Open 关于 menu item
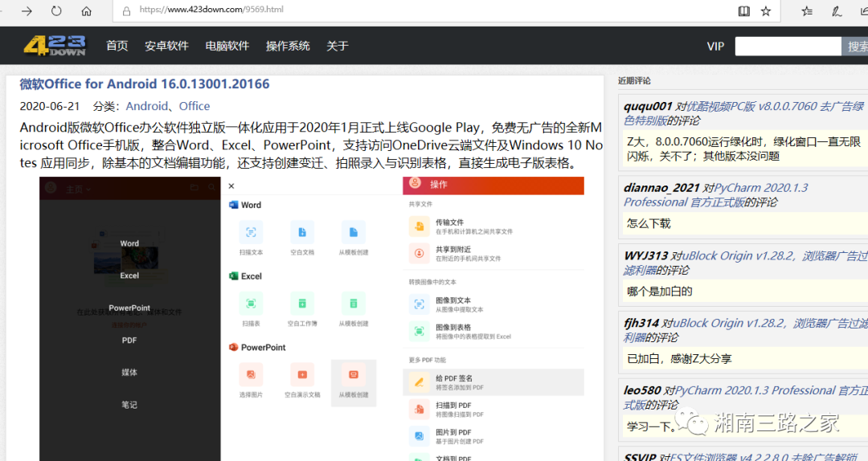This screenshot has width=868, height=461. pos(337,46)
